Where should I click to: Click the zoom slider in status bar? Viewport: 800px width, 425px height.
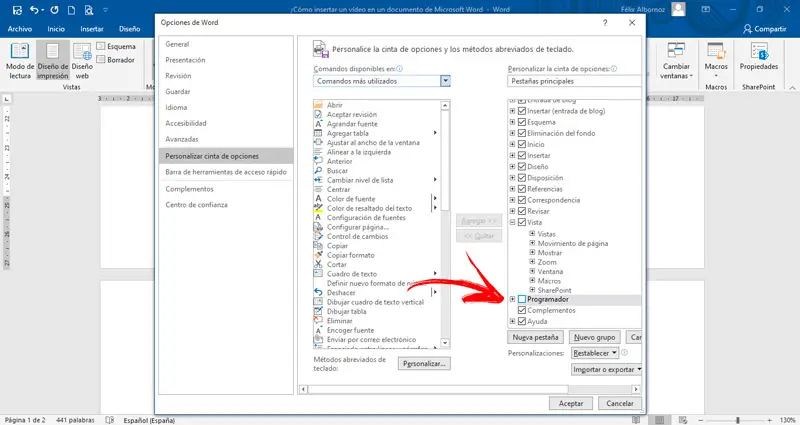coord(737,420)
